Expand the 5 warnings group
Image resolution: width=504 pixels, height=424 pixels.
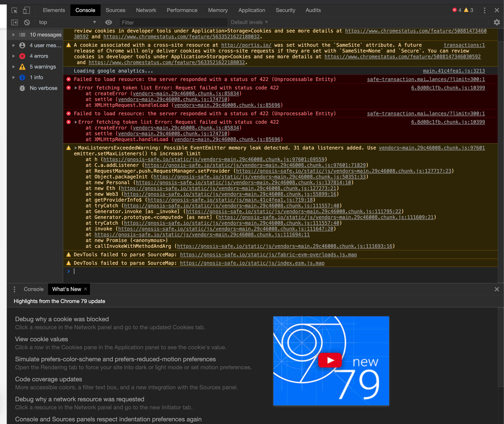(14, 67)
